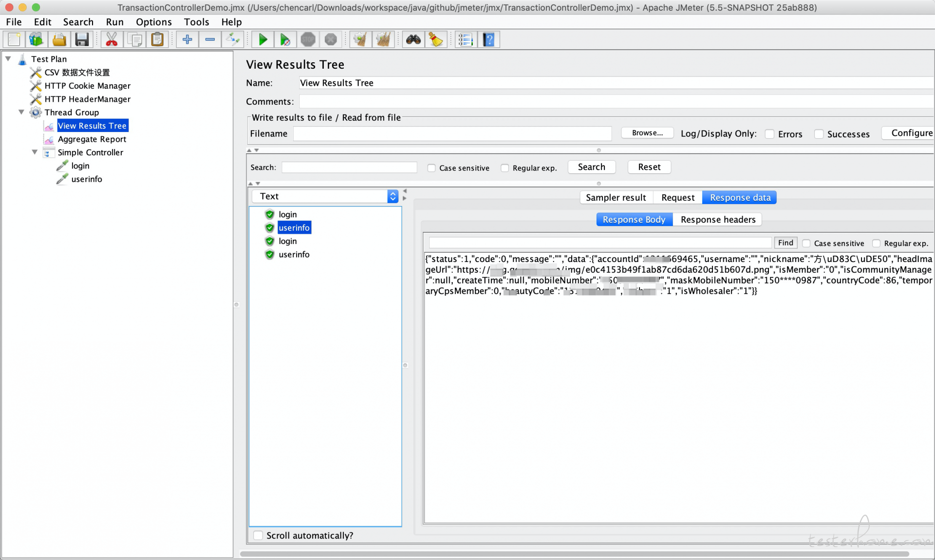Image resolution: width=935 pixels, height=560 pixels.
Task: Click the Reset Search brush icon
Action: pos(436,39)
